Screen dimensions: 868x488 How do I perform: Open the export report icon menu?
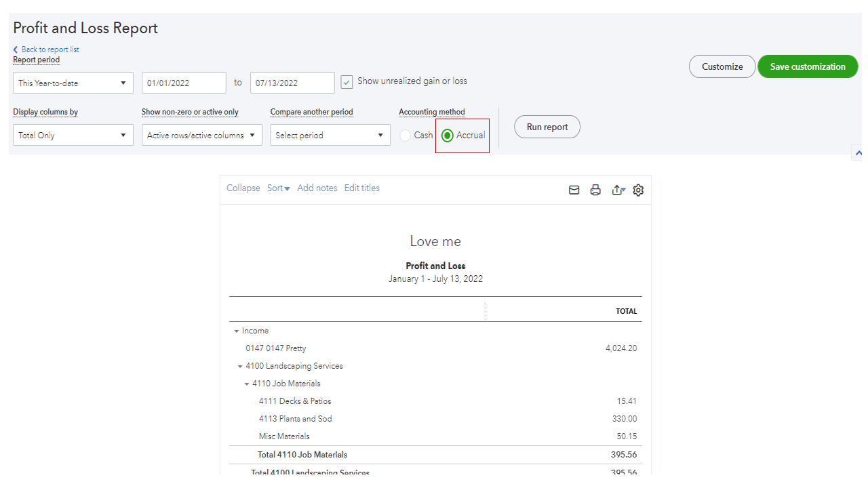[618, 190]
